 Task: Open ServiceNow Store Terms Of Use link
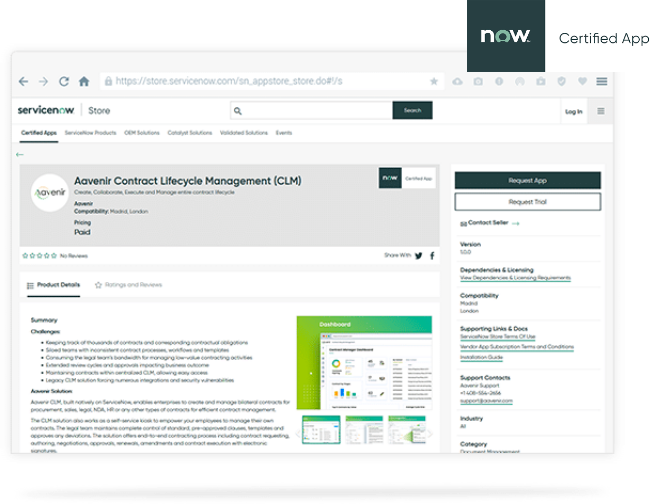(498, 337)
